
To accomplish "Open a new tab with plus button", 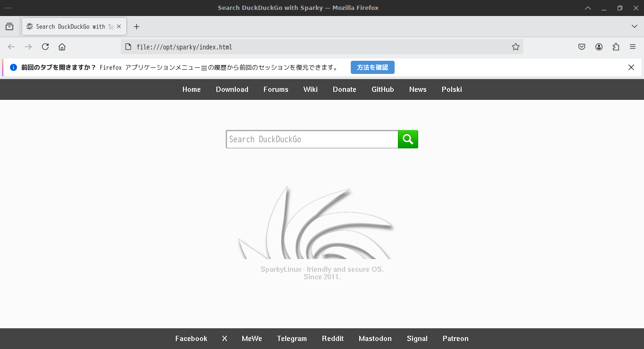I will pos(137,27).
